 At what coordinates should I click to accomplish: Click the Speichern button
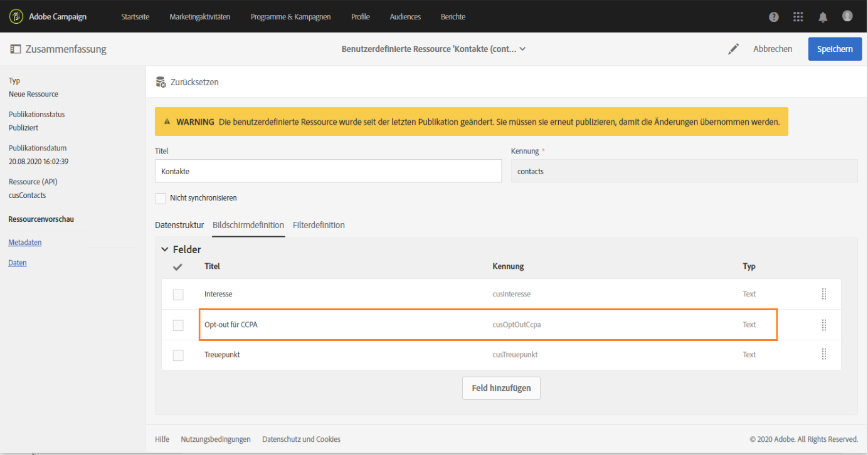tap(835, 49)
